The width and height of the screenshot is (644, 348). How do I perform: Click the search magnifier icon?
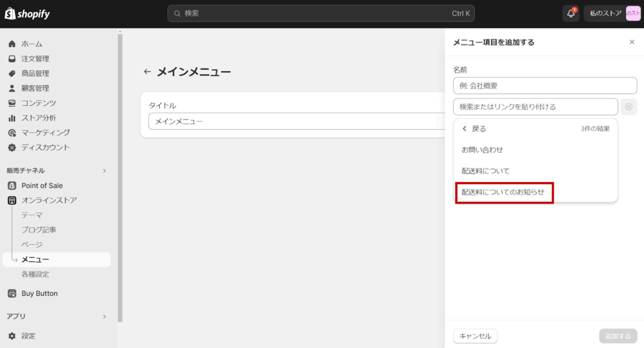(x=177, y=14)
